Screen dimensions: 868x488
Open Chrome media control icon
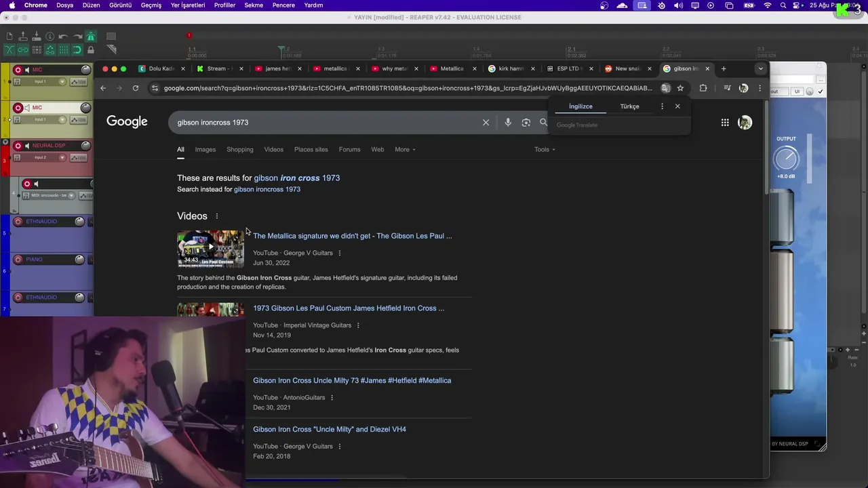point(727,88)
